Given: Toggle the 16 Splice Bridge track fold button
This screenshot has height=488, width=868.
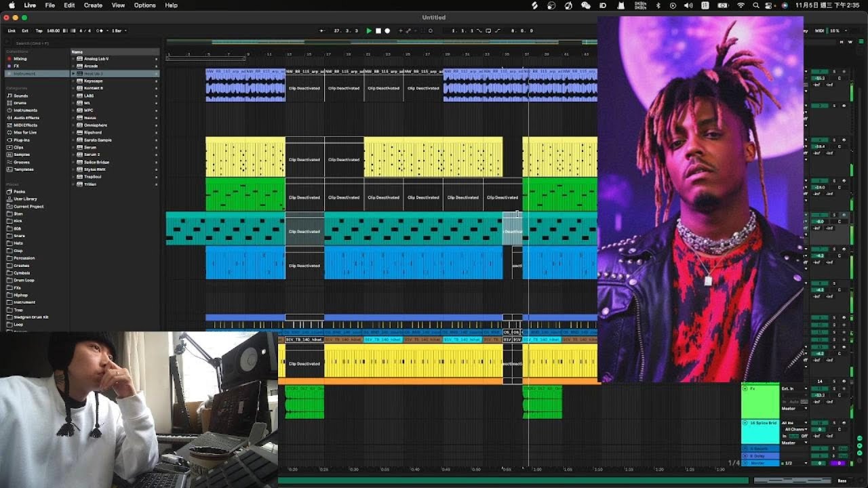Looking at the screenshot, I should 745,423.
